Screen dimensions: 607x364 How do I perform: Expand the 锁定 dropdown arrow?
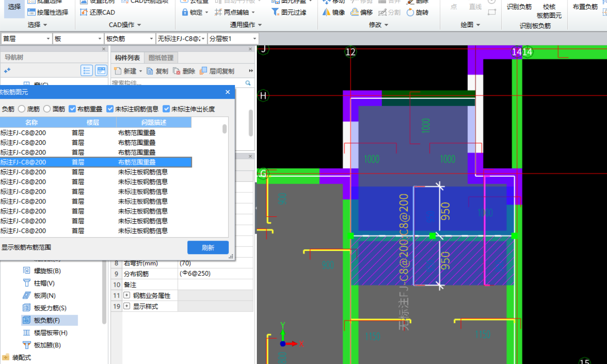(x=206, y=12)
